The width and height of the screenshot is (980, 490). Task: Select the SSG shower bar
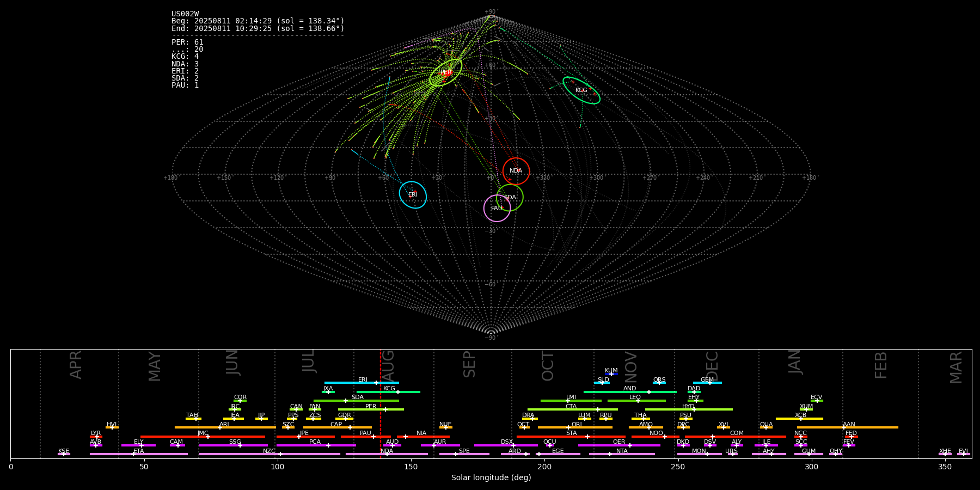[x=233, y=445]
